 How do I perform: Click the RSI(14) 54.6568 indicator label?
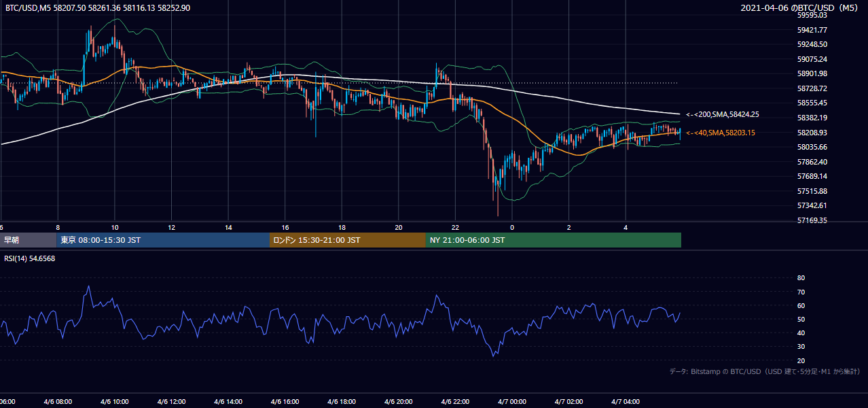(x=30, y=258)
